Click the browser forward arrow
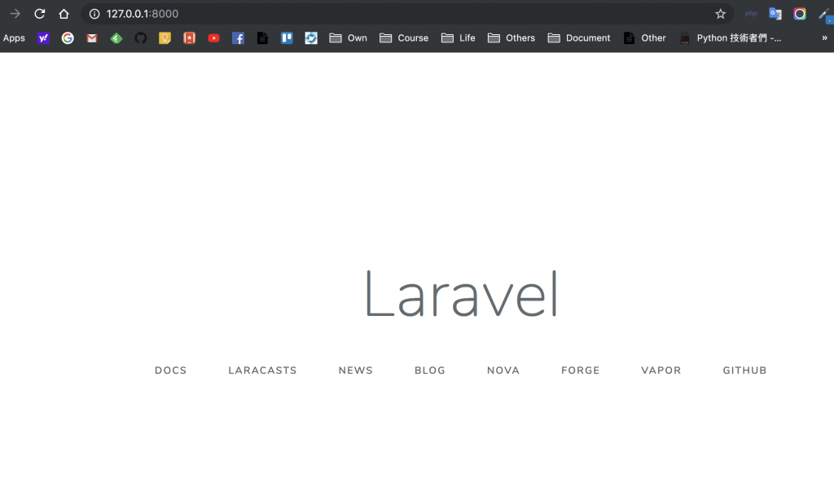Viewport: 834px width, 504px height. pyautogui.click(x=15, y=14)
